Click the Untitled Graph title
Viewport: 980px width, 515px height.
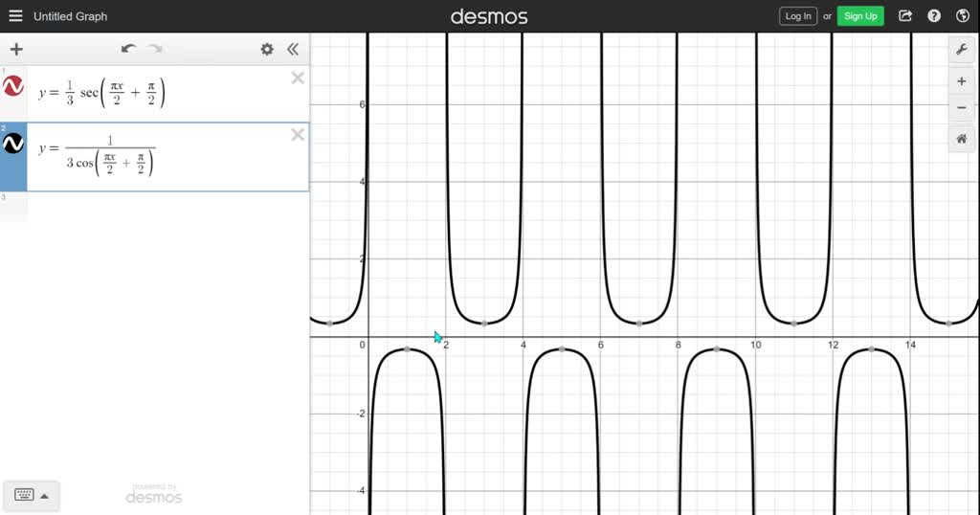point(70,16)
